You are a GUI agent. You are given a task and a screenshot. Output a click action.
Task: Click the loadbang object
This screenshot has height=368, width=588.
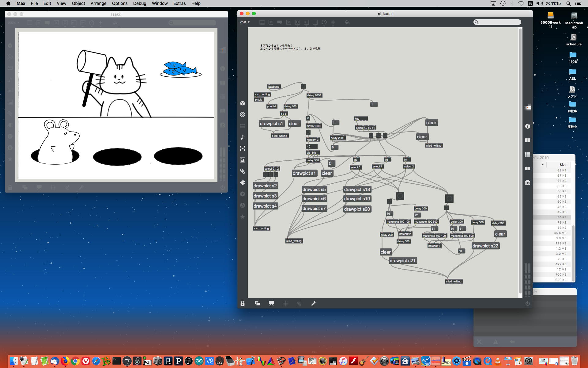click(273, 87)
